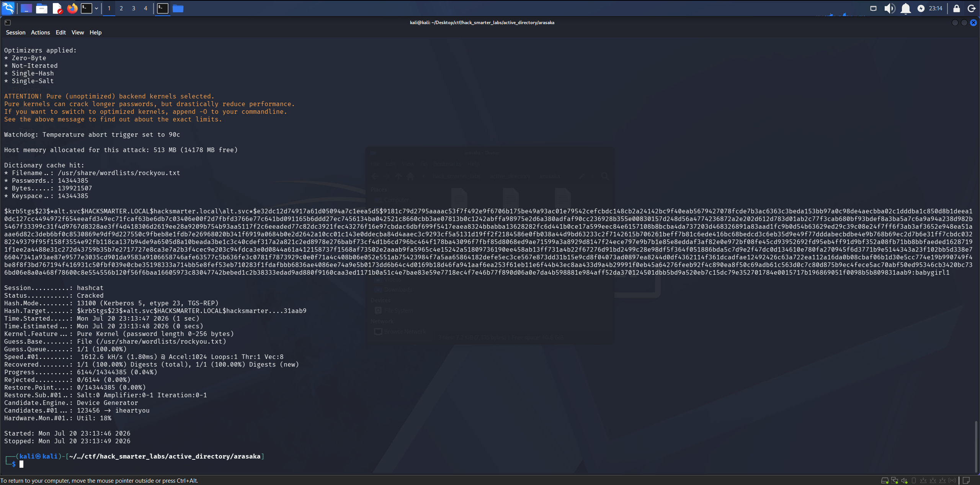Click the VM mobile device status icon

[x=914, y=480]
